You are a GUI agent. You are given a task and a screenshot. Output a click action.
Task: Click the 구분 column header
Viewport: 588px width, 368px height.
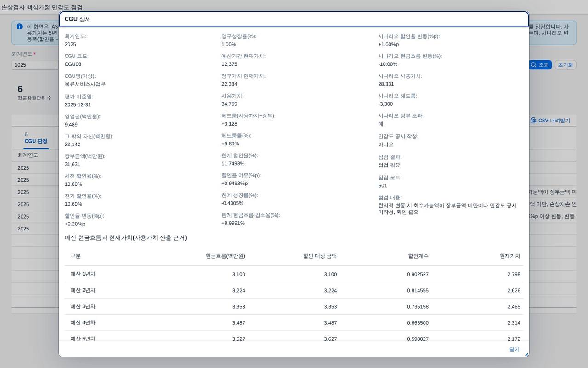pos(75,256)
